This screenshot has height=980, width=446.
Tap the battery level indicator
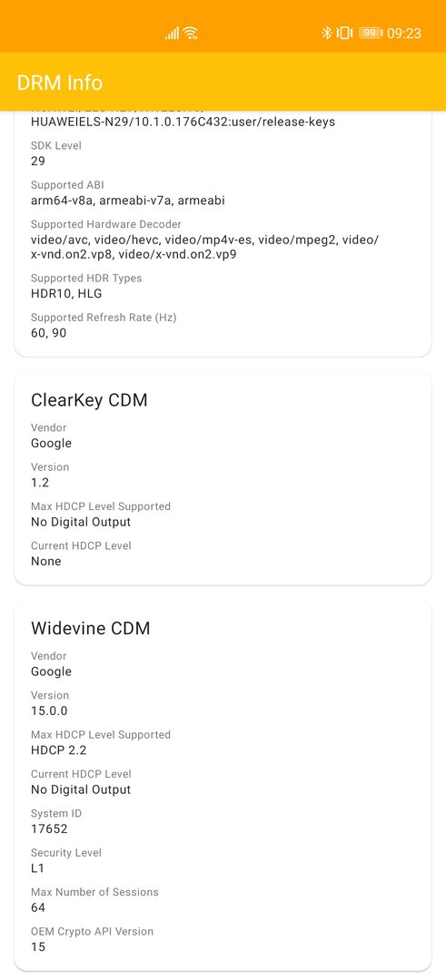click(371, 34)
